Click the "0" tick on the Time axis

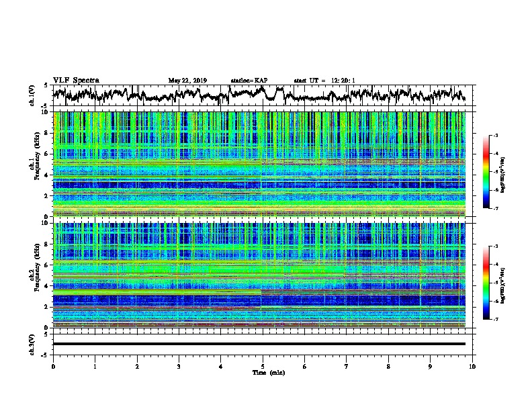pos(53,366)
